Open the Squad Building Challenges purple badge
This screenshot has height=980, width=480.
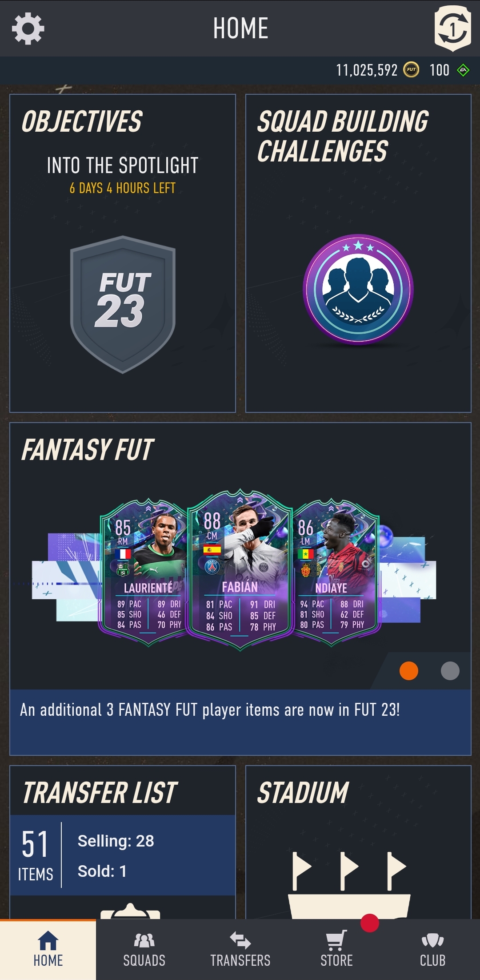(x=358, y=290)
